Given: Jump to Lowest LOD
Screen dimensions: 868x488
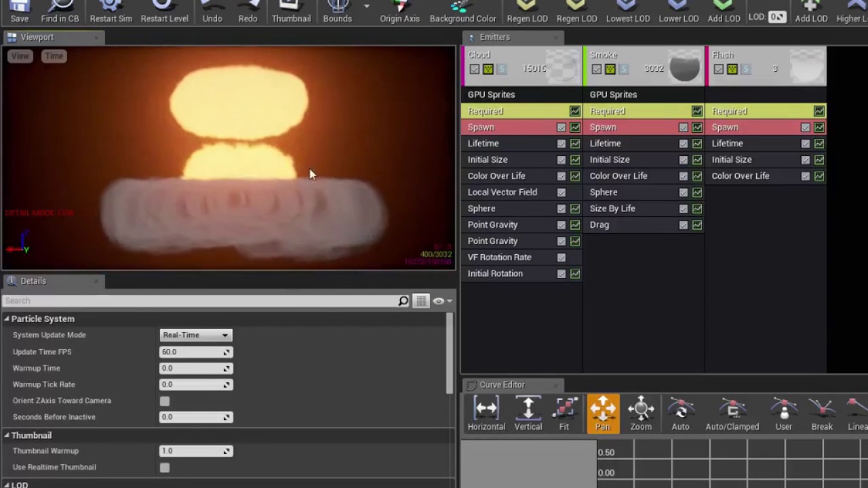Looking at the screenshot, I should pos(628,12).
